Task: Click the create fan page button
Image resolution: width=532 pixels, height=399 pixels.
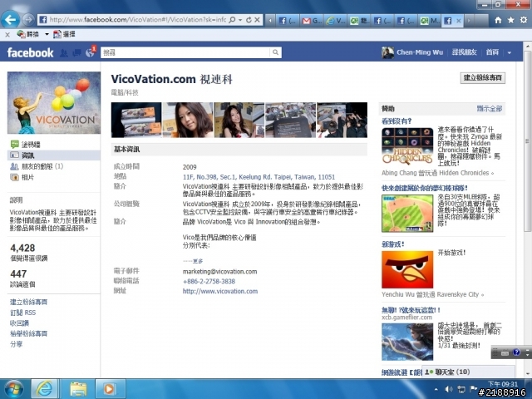Action: [482, 77]
